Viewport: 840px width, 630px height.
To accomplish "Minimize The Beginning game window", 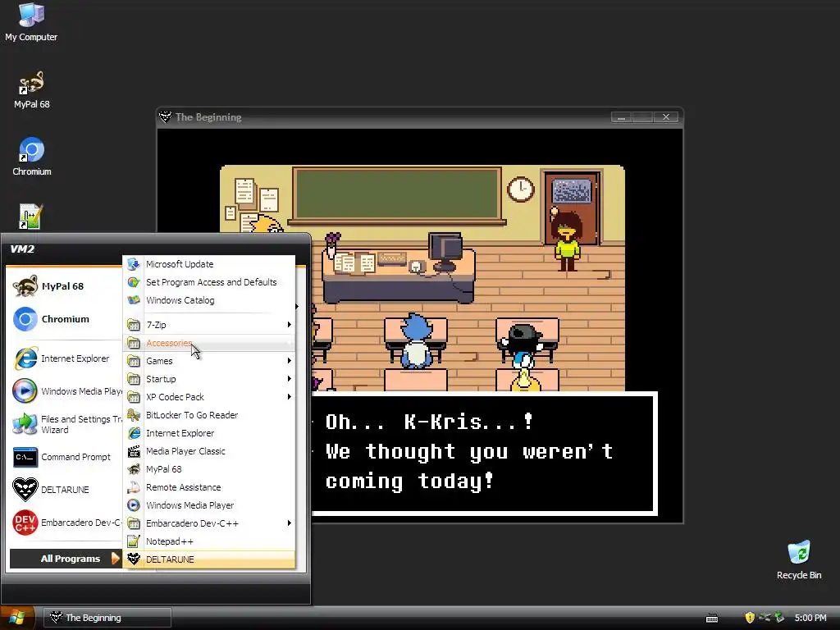I will point(622,116).
